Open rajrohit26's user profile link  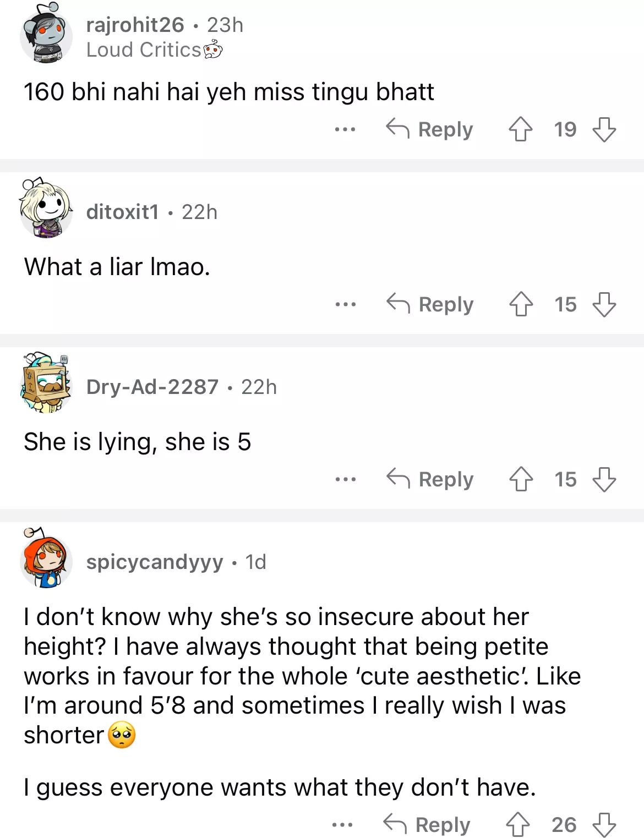[x=135, y=25]
